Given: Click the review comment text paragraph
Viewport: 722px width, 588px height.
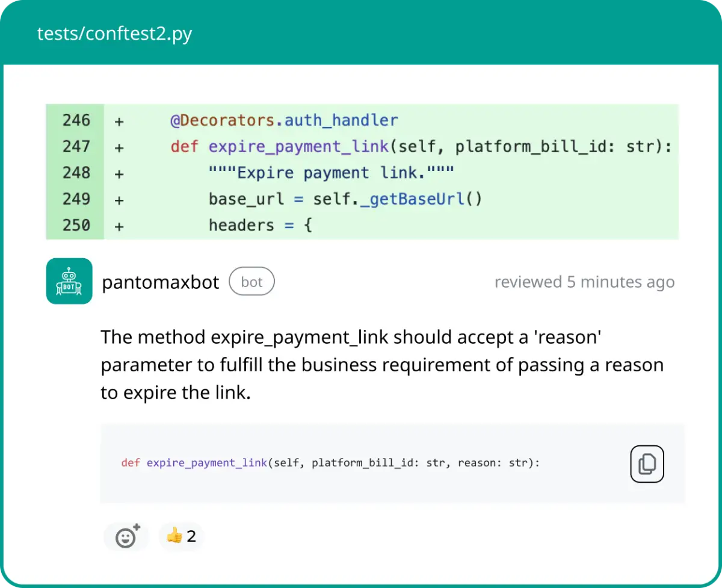Looking at the screenshot, I should (x=382, y=365).
